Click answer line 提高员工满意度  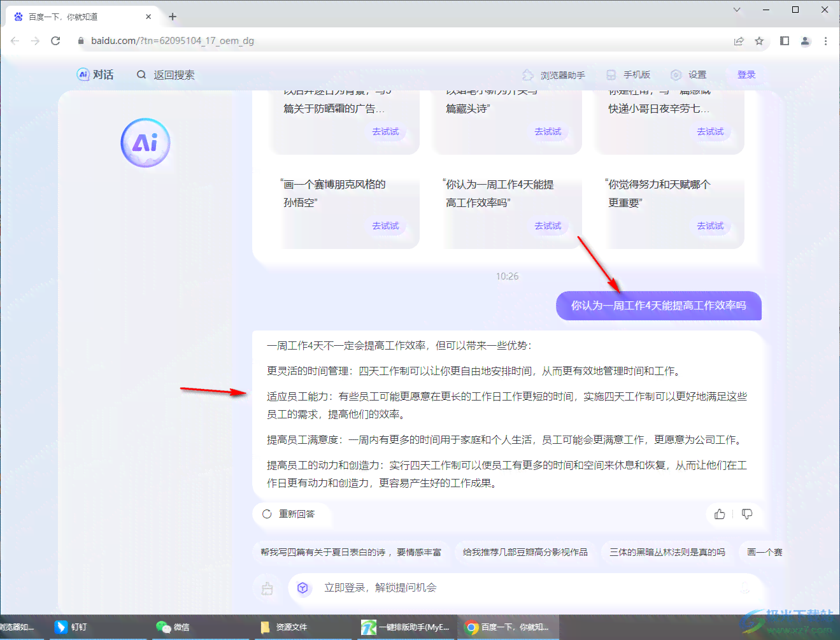coord(504,440)
